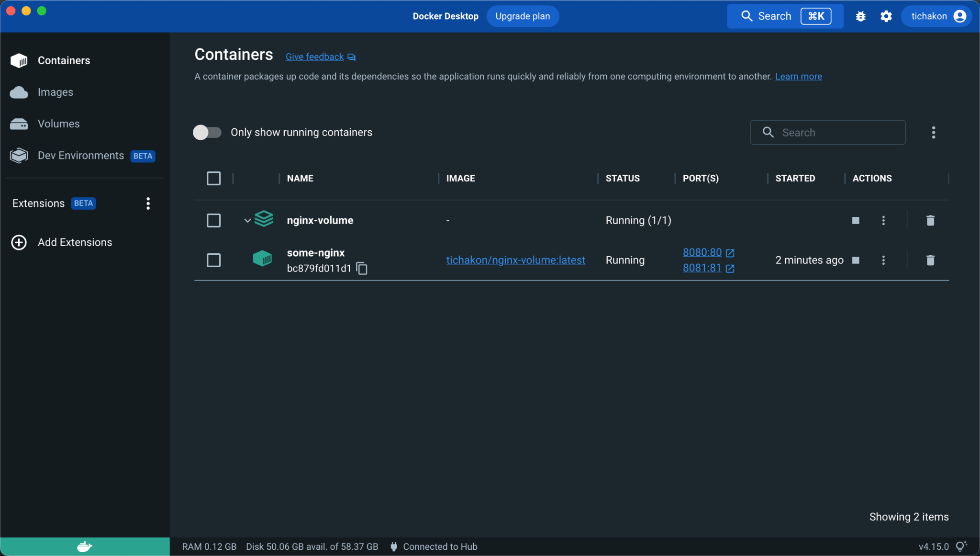Delete the nginx-volume container group
Image resolution: width=980 pixels, height=556 pixels.
(x=930, y=220)
